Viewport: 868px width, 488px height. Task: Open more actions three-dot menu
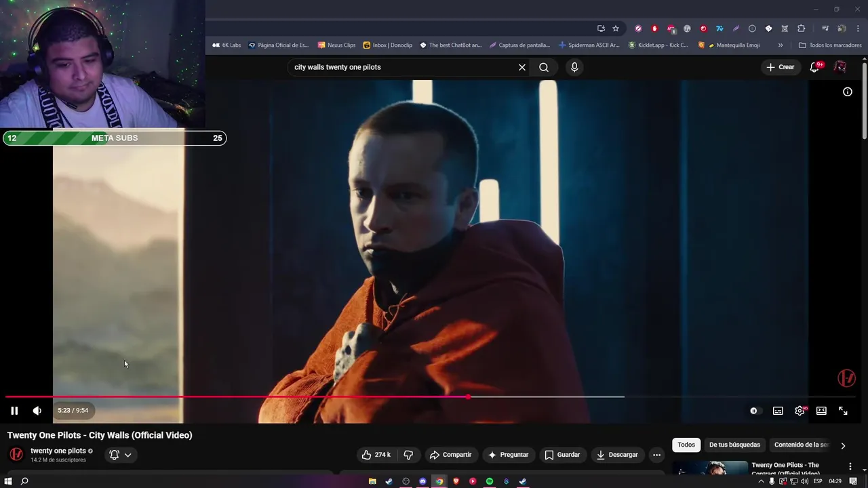coord(656,455)
